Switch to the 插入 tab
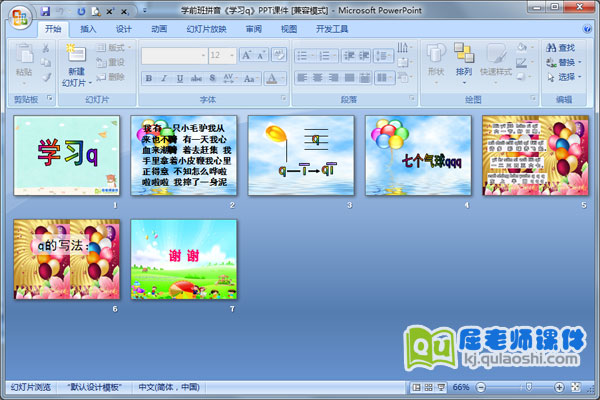 tap(88, 29)
